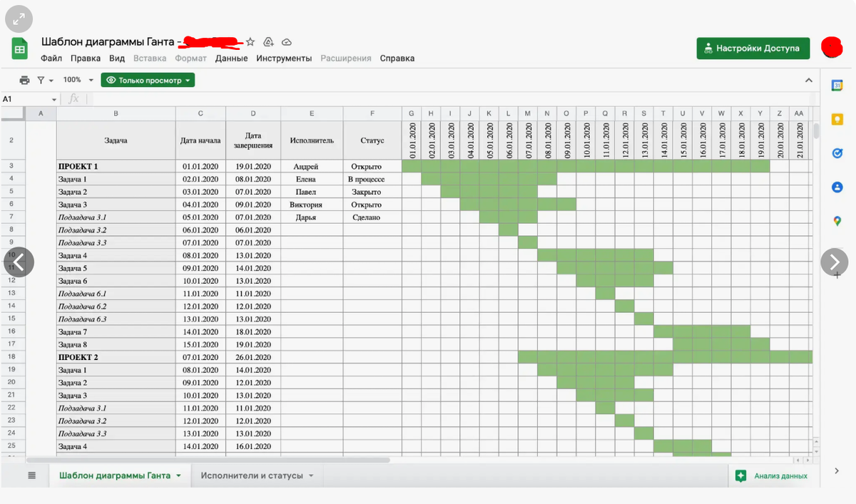856x504 pixels.
Task: Open the Файл menu
Action: point(51,58)
